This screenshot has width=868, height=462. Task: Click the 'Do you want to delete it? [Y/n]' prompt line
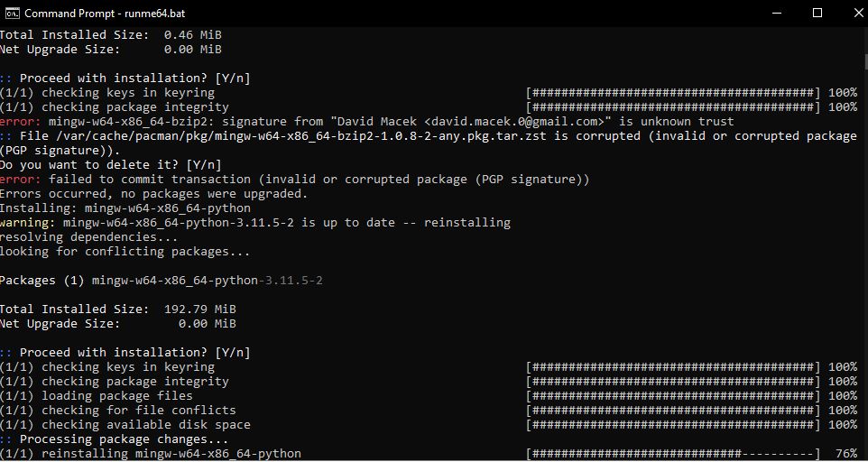coord(111,165)
